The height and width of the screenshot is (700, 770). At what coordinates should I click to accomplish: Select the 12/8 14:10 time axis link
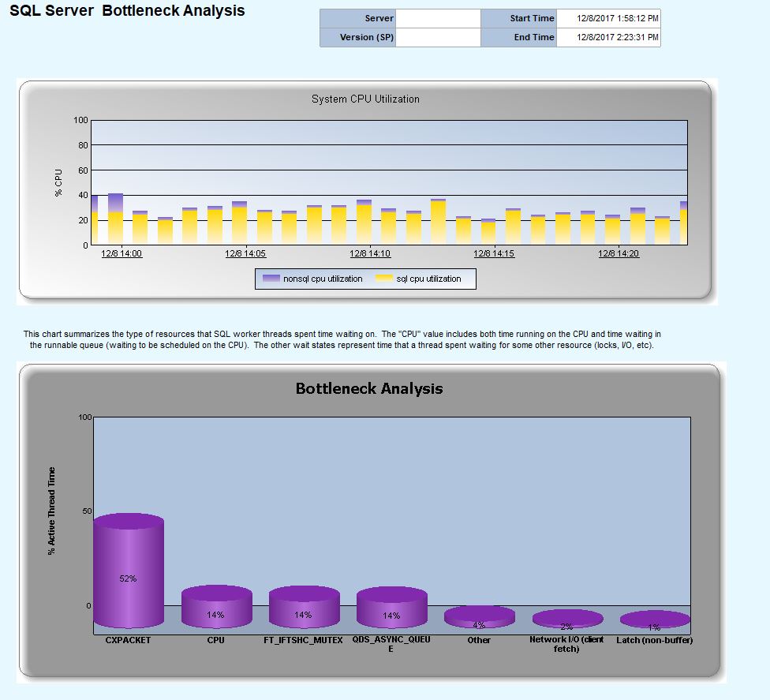click(x=370, y=253)
